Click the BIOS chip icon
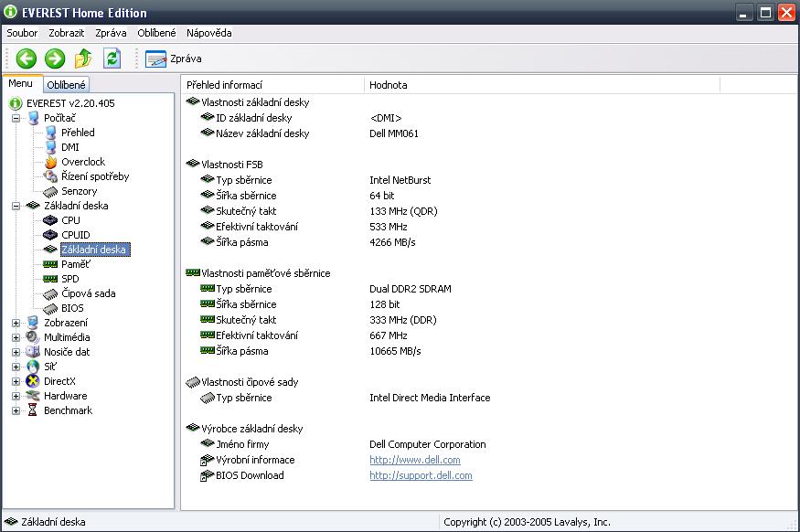This screenshot has width=800, height=532. [x=50, y=309]
